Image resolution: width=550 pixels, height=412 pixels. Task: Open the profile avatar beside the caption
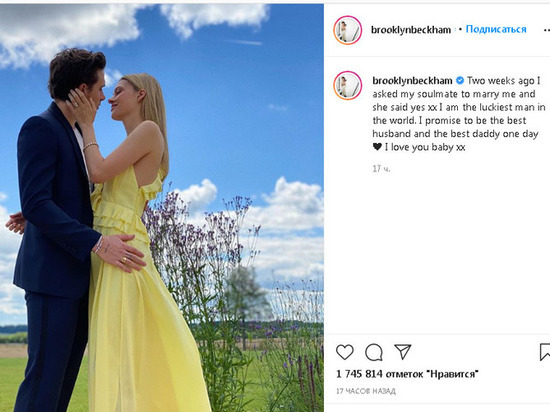click(348, 86)
